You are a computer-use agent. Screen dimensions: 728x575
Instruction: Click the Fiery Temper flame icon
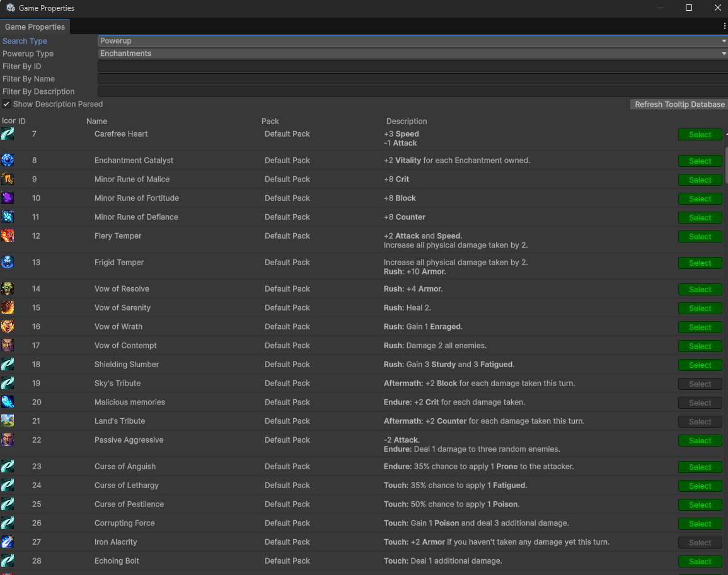(8, 236)
